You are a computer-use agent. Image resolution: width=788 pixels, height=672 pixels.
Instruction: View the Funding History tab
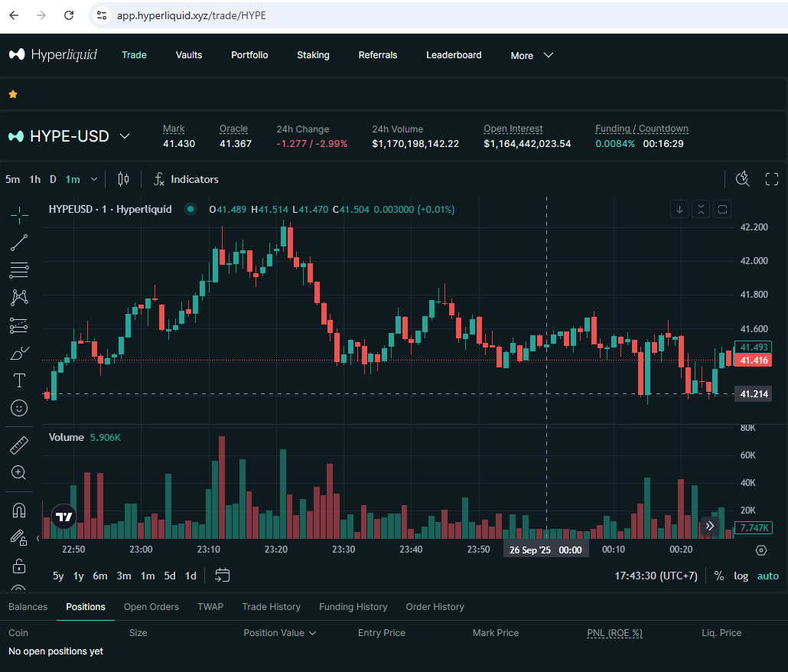point(353,607)
